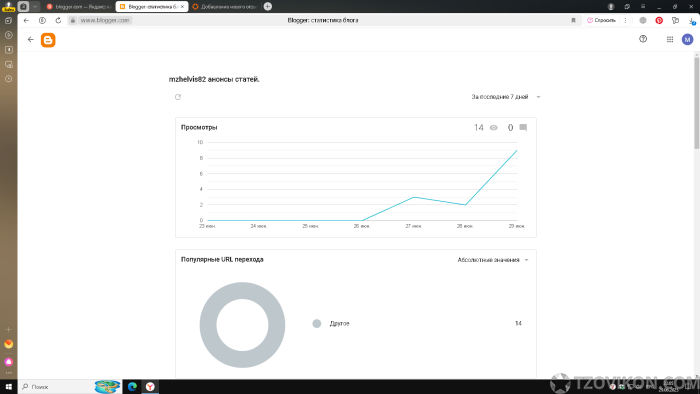The height and width of the screenshot is (394, 700).
Task: Click www.blogger.com address field
Action: point(105,20)
